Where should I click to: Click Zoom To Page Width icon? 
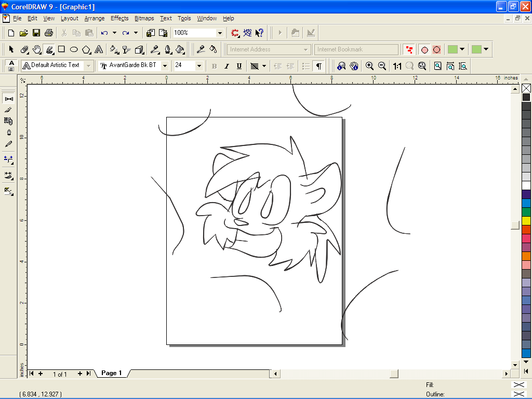pyautogui.click(x=450, y=66)
